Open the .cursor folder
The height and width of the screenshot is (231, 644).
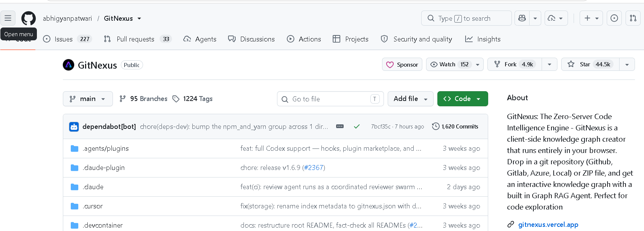pyautogui.click(x=93, y=206)
